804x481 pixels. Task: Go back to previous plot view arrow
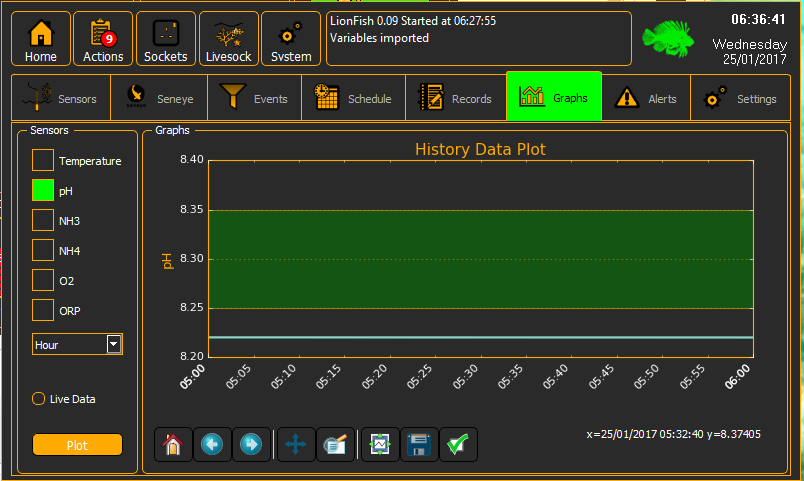(x=212, y=444)
